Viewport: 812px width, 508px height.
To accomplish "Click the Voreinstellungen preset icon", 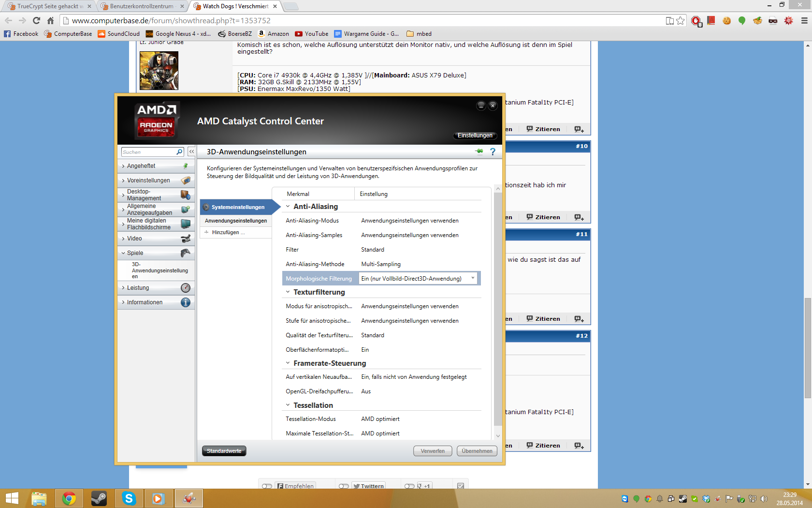I will (186, 180).
